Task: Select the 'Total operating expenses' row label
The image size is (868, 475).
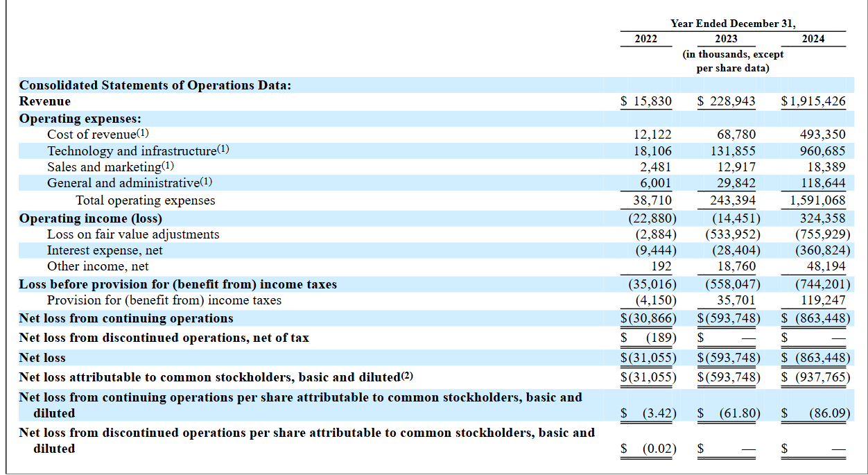Action: tap(145, 200)
